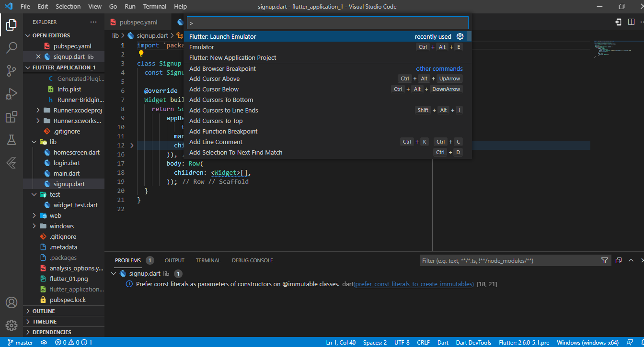The image size is (644, 347).
Task: Click the cloud sync icon in status bar
Action: pyautogui.click(x=44, y=343)
